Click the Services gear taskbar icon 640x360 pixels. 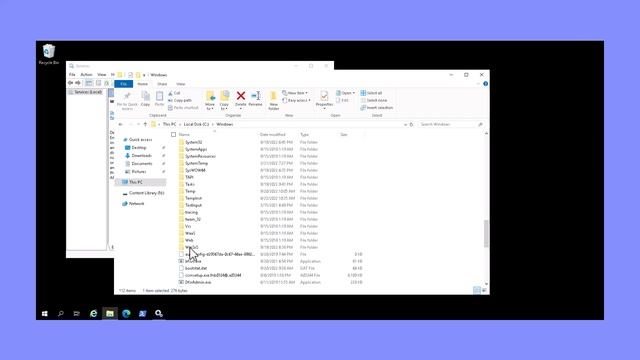[159, 313]
